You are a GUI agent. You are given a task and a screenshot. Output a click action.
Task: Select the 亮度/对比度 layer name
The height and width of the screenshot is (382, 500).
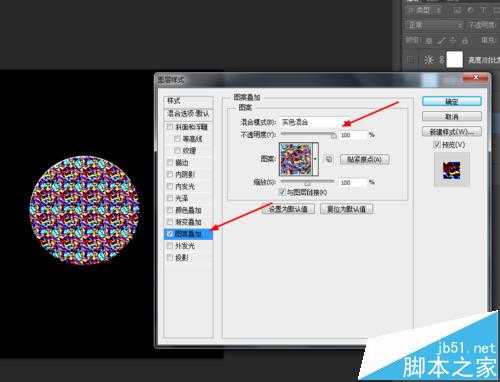pyautogui.click(x=484, y=60)
